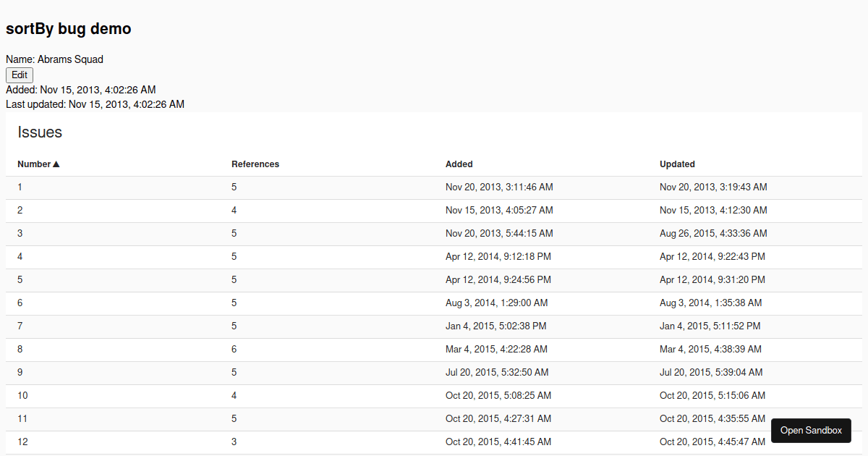
Task: Select Updated date 'Nov 15, 2013, 4:12:30 AM'
Action: (x=713, y=211)
